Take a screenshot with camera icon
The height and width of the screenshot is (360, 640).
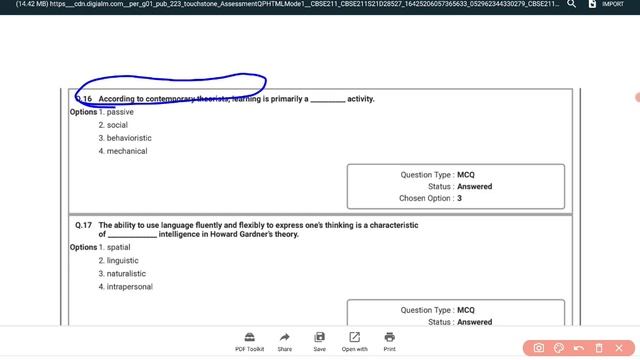(539, 348)
